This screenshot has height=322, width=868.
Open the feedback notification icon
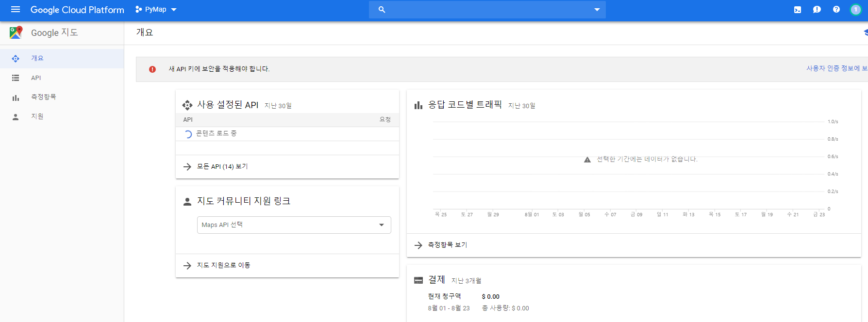coord(817,10)
